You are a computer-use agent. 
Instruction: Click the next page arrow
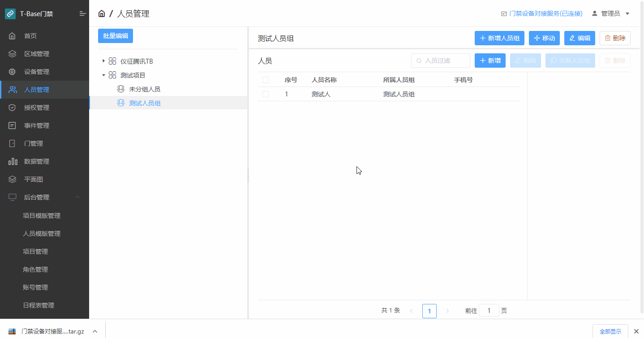coord(447,311)
